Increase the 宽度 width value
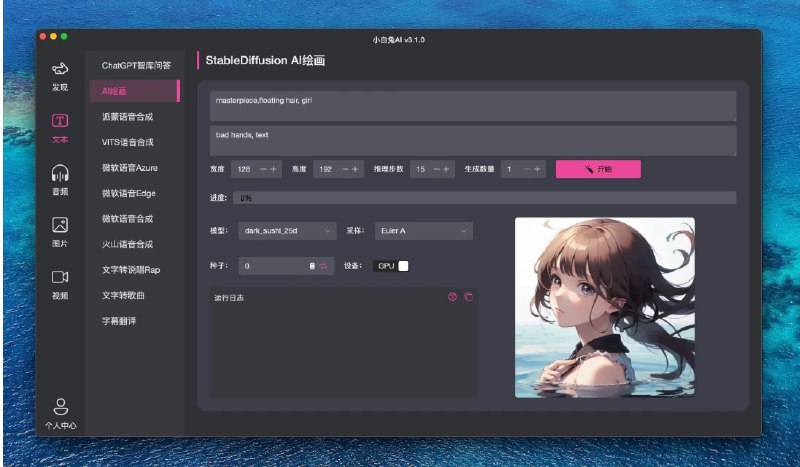The height and width of the screenshot is (467, 800). [x=273, y=169]
